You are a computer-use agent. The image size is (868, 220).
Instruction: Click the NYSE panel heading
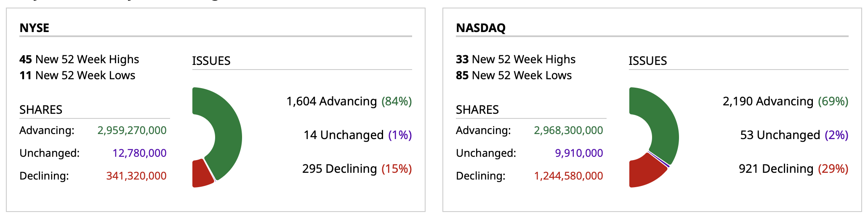click(35, 28)
